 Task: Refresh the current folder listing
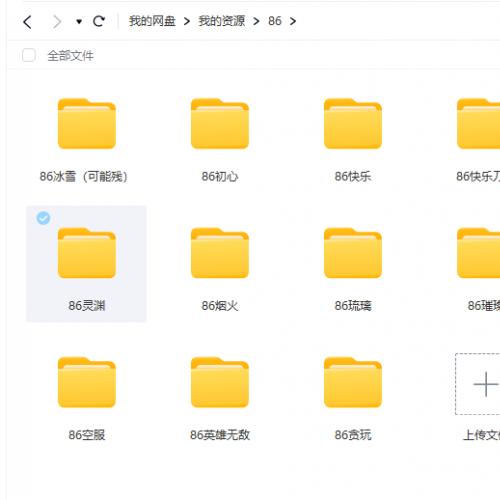coord(99,21)
